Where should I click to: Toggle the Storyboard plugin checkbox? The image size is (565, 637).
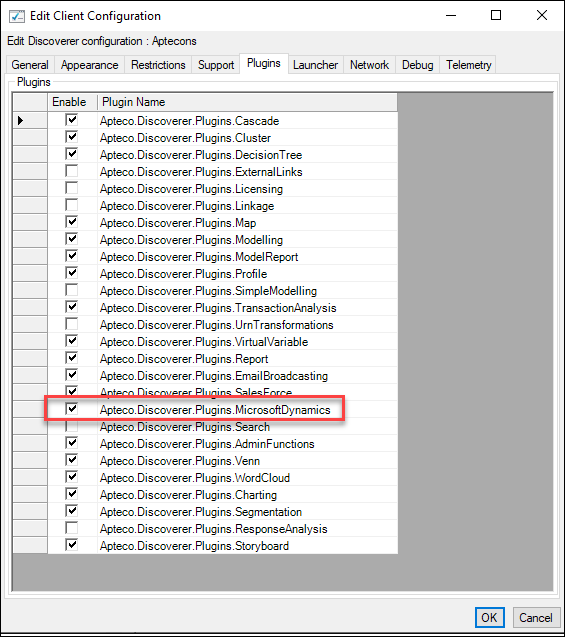click(x=72, y=545)
